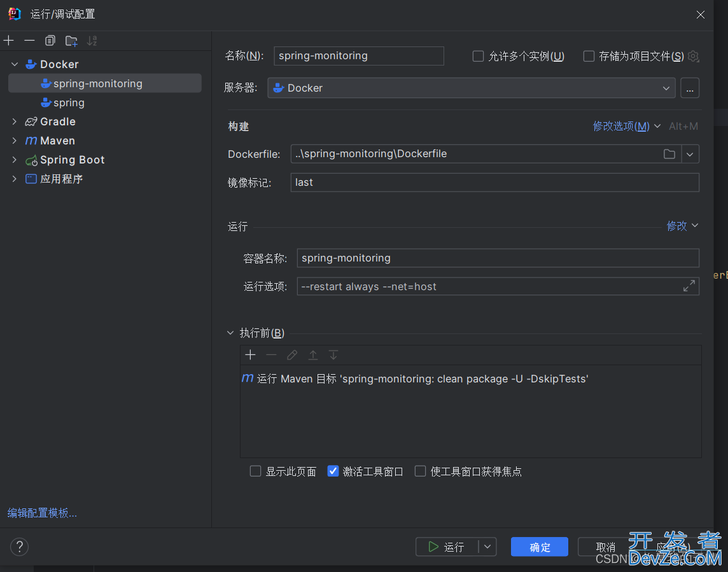Screen dimensions: 728x572
Task: Edit the before-launch task with pencil
Action: coord(292,355)
